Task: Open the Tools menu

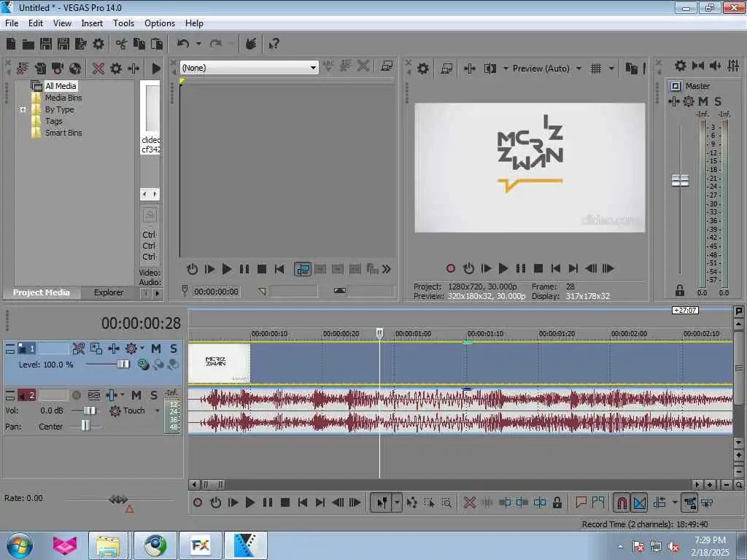Action: coord(123,23)
